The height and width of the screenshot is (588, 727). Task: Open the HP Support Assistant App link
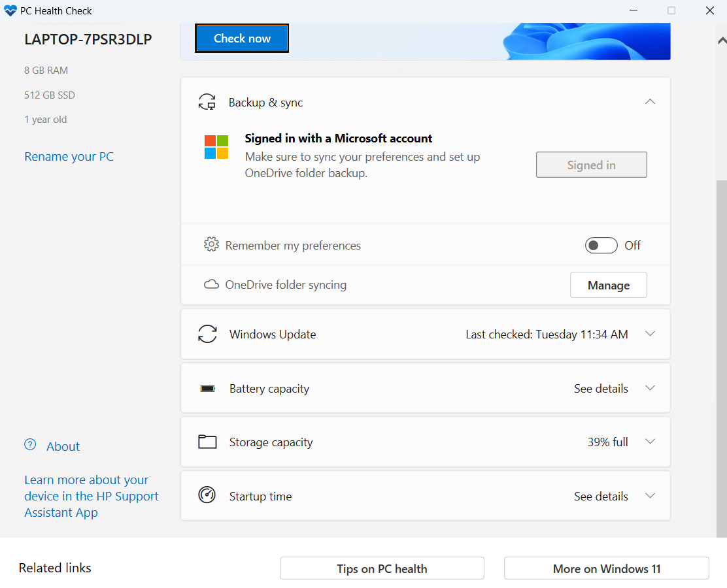pyautogui.click(x=92, y=496)
